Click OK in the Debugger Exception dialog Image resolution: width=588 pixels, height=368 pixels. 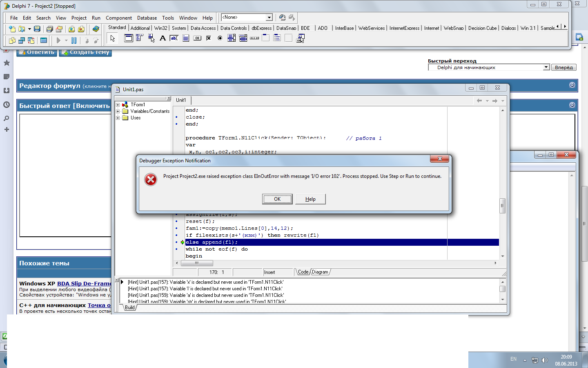tap(277, 199)
